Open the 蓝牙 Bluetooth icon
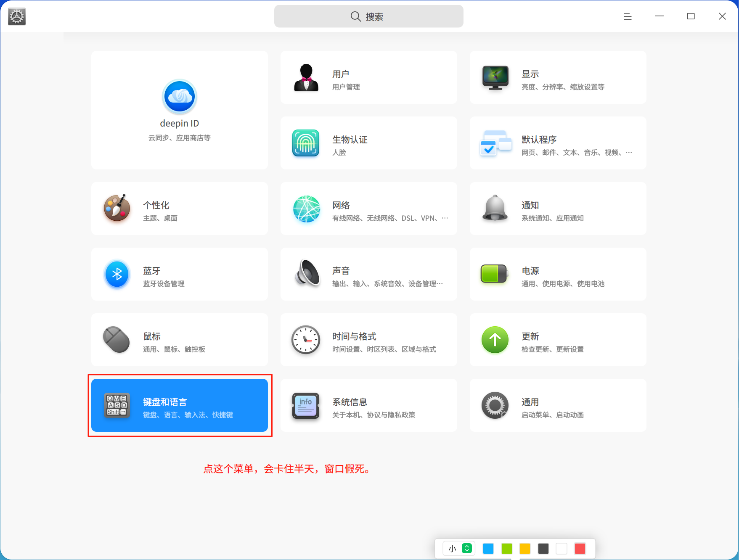 (x=117, y=274)
